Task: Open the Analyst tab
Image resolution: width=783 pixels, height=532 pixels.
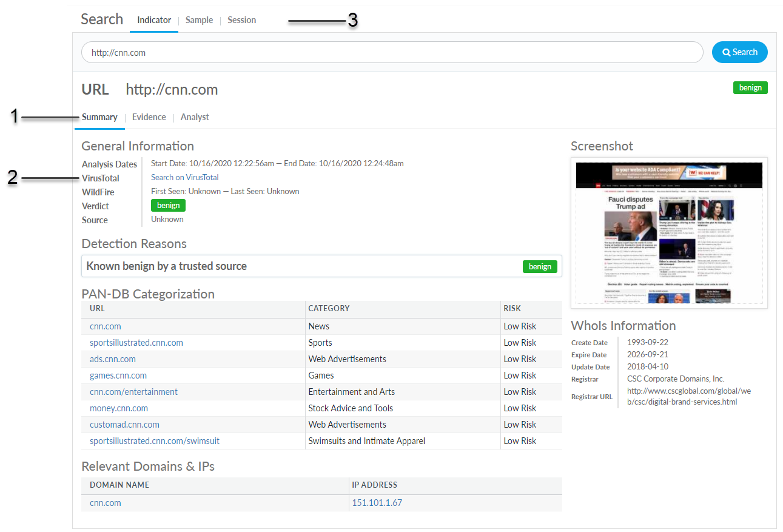Action: point(195,117)
